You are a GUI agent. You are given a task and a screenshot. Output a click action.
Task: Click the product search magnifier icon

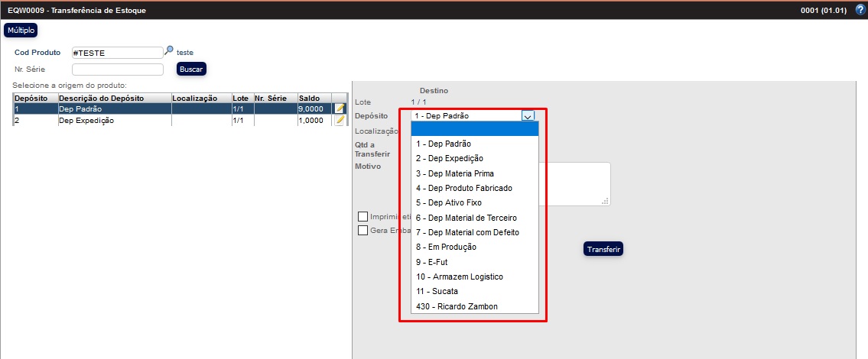(169, 52)
